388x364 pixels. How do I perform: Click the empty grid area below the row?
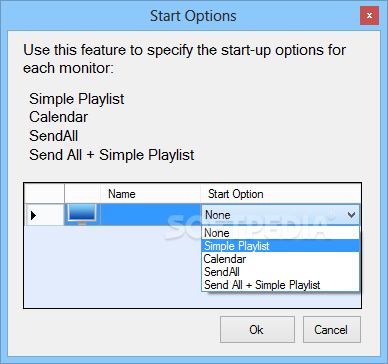pos(113,267)
